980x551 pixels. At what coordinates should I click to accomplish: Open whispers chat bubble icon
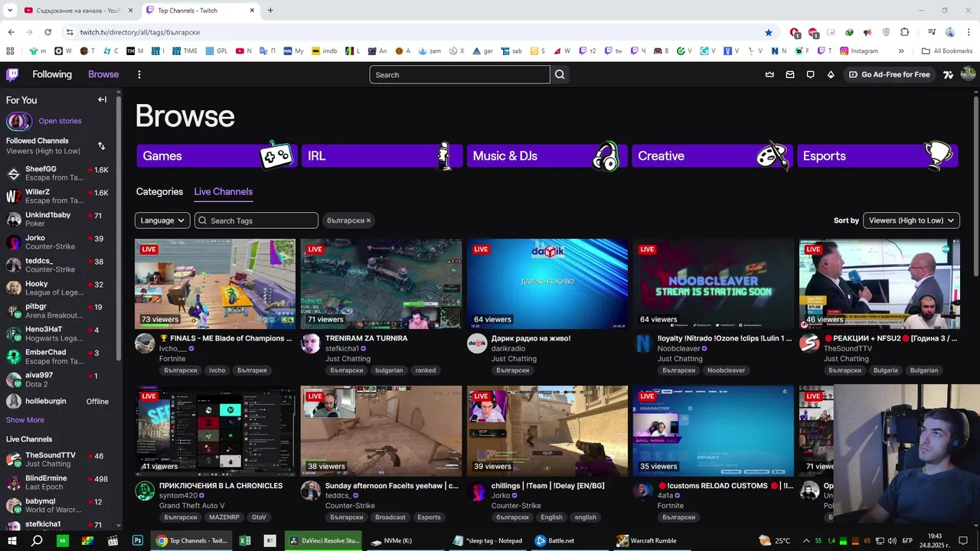tap(810, 74)
